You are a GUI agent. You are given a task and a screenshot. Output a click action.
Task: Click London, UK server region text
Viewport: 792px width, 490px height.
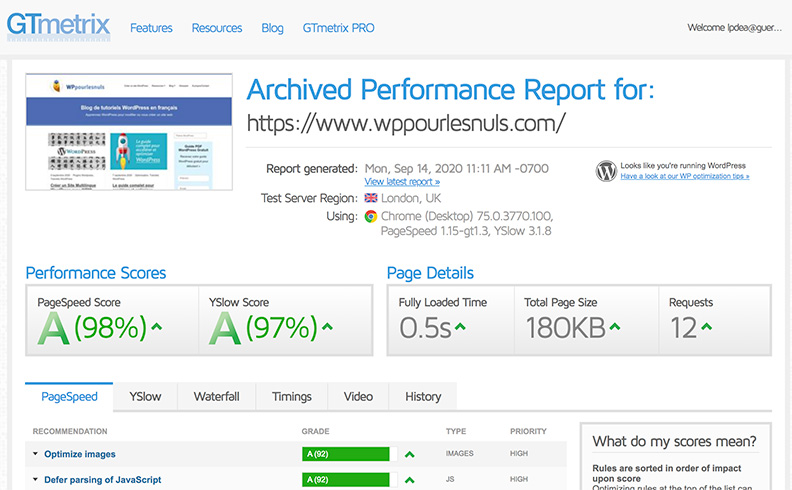tap(411, 198)
